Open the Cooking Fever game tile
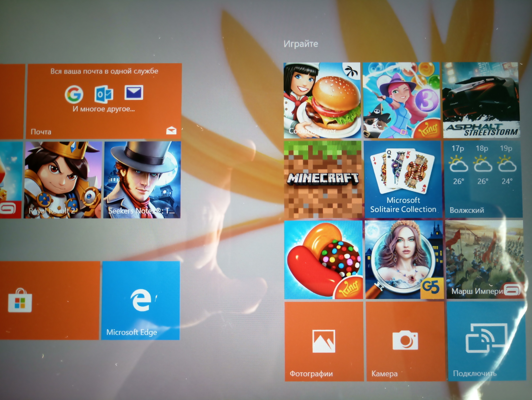The image size is (532, 400). [322, 101]
